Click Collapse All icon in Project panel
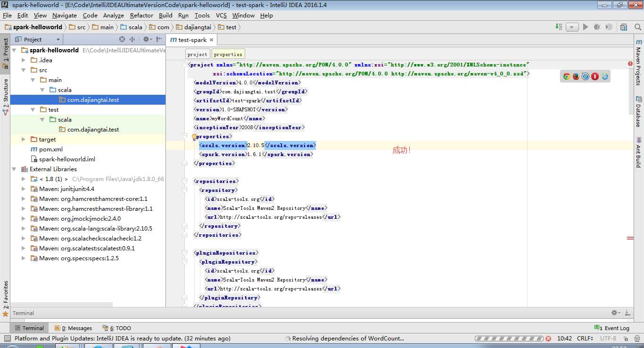The width and height of the screenshot is (644, 348). point(132,39)
